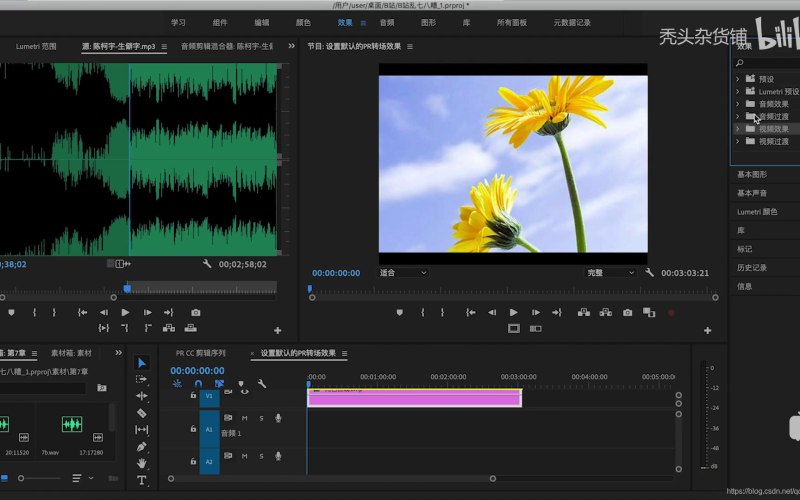The image size is (800, 500).
Task: Click Overwrite button in Source monitor
Action: pyautogui.click(x=191, y=328)
